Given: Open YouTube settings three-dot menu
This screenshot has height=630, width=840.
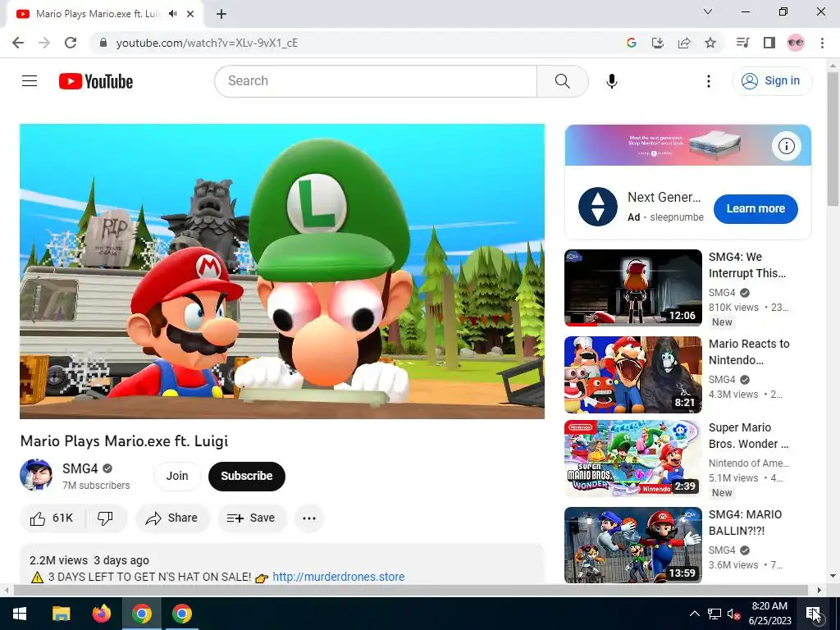Looking at the screenshot, I should click(708, 81).
